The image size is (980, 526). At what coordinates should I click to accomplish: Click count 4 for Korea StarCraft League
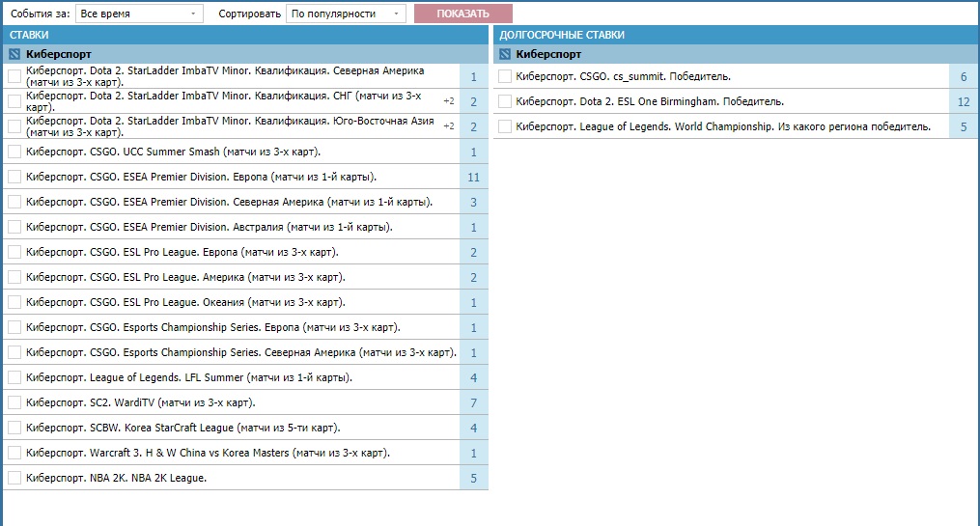click(474, 428)
